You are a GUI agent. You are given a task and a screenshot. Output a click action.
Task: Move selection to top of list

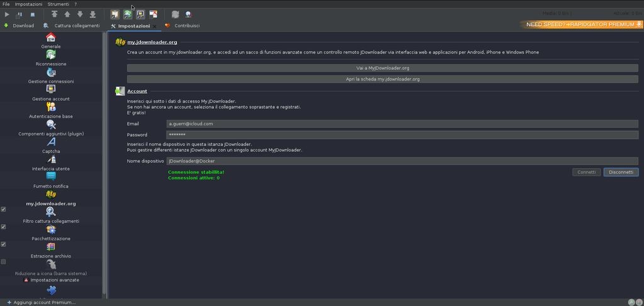click(x=54, y=14)
